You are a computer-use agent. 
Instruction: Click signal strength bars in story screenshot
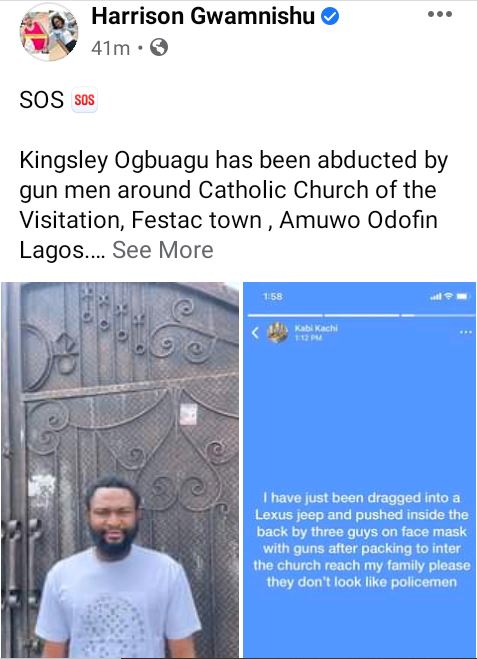(x=436, y=297)
